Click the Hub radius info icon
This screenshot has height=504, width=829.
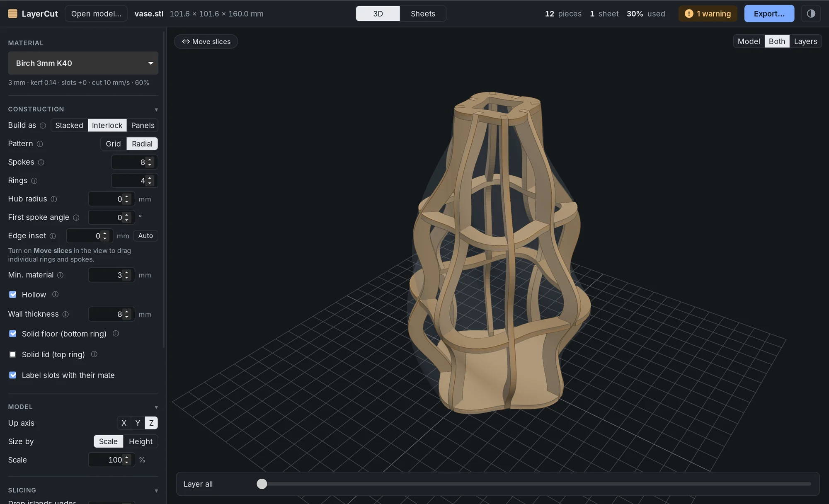(x=54, y=199)
